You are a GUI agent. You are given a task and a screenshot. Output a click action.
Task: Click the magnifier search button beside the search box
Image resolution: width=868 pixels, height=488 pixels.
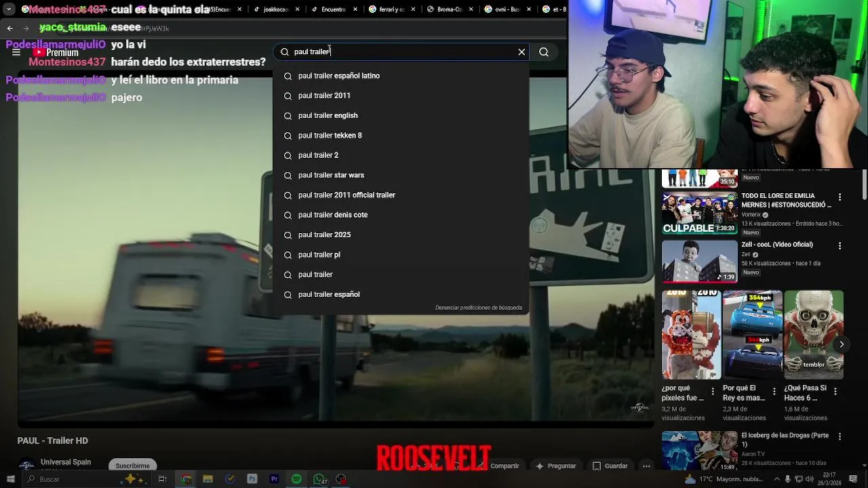[x=544, y=52]
